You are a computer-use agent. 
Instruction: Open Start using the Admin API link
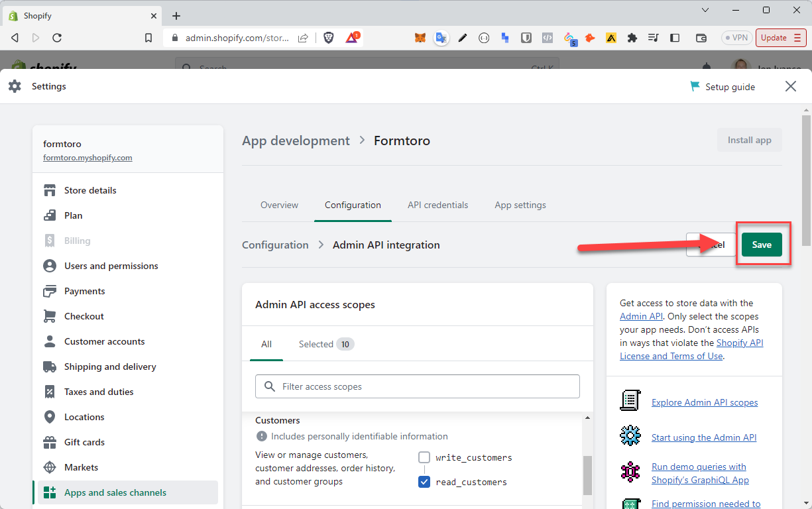tap(704, 437)
